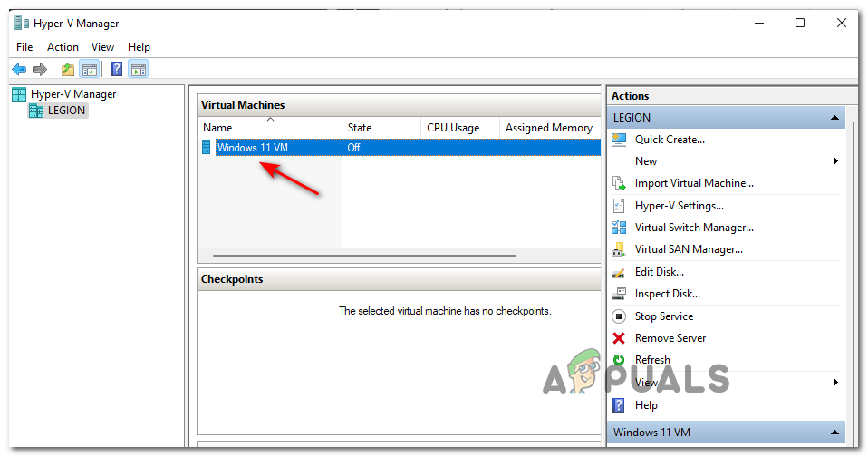This screenshot has height=457, width=868.
Task: Click the Stop Service icon
Action: (619, 316)
